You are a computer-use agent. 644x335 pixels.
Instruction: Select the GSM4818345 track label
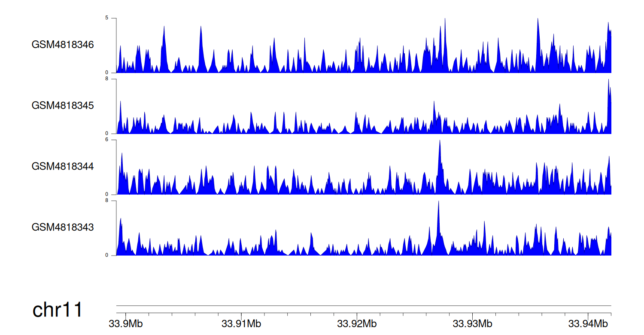click(x=63, y=106)
